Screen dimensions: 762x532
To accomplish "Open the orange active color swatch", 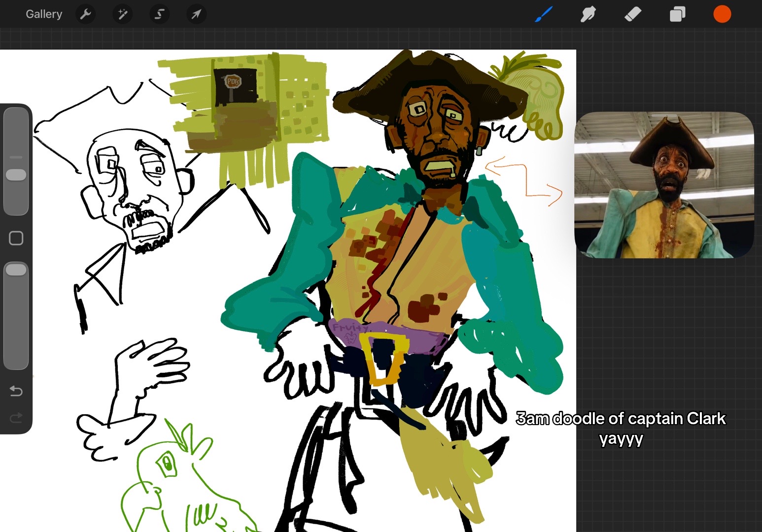I will tap(722, 14).
